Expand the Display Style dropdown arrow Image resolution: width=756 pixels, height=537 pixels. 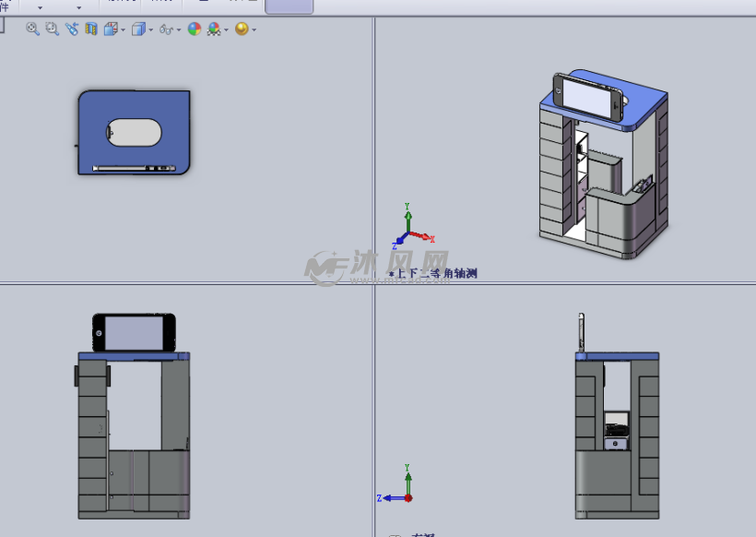[x=149, y=29]
